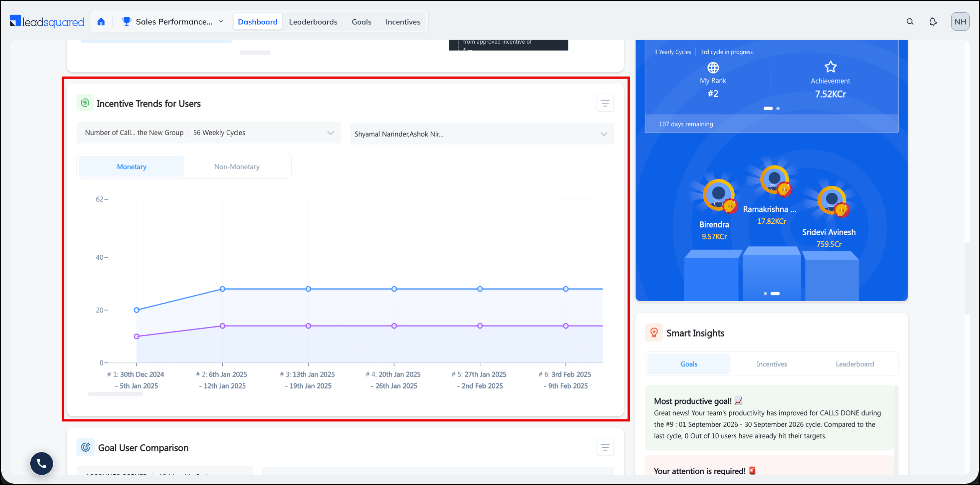Click the phone dialer floating button
The width and height of the screenshot is (980, 485).
[x=42, y=464]
